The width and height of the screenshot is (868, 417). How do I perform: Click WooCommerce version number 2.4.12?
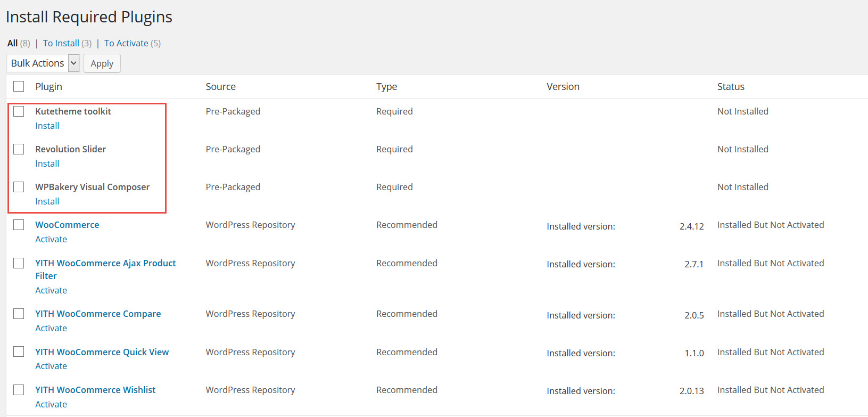point(692,226)
